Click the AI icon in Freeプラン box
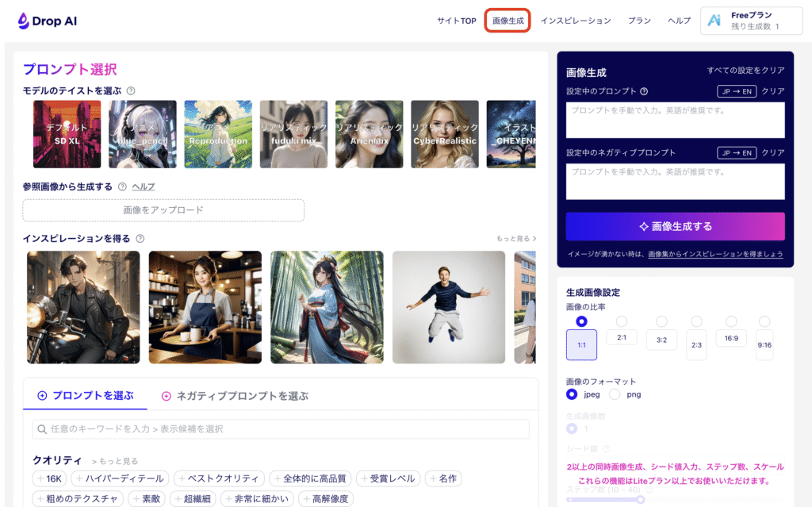812x507 pixels. click(x=714, y=21)
